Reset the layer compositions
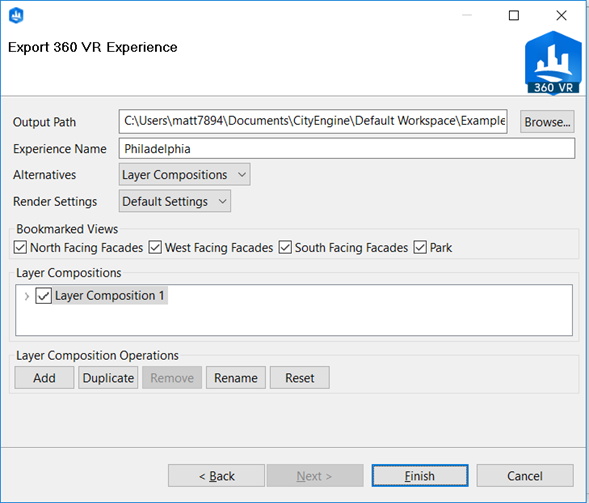 click(x=300, y=378)
